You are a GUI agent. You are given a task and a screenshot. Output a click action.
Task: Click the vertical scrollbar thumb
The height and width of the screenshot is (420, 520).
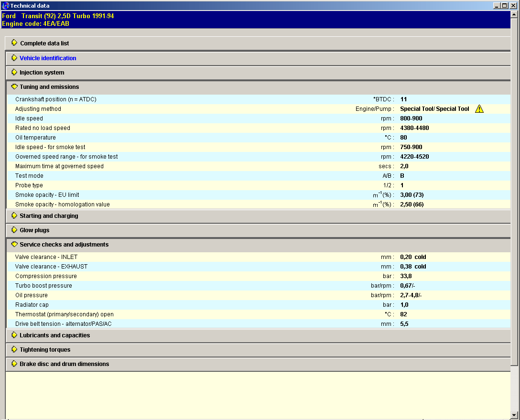click(514, 191)
